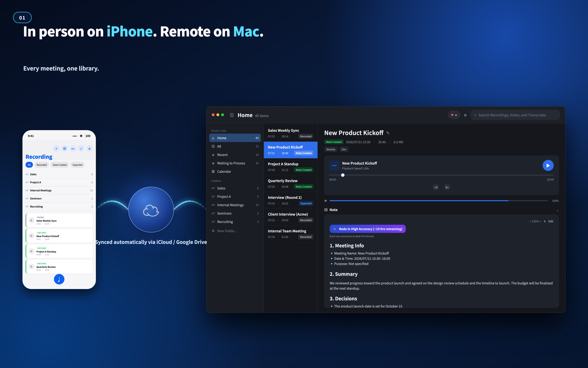The image size is (588, 368).
Task: Zoom in the note using right magnifier
Action: point(540,221)
